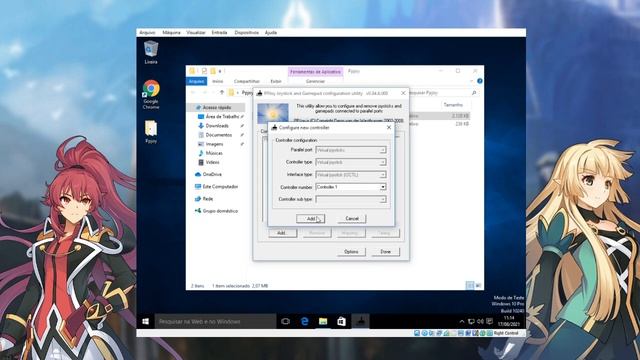
Task: Select Grupo doméstico in Explorer sidebar
Action: (220, 211)
